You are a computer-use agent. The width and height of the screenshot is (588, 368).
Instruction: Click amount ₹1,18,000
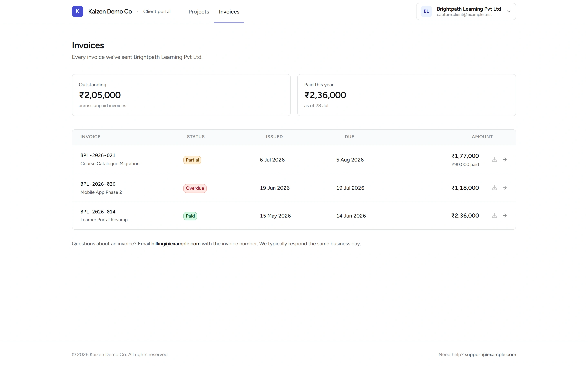(x=465, y=188)
